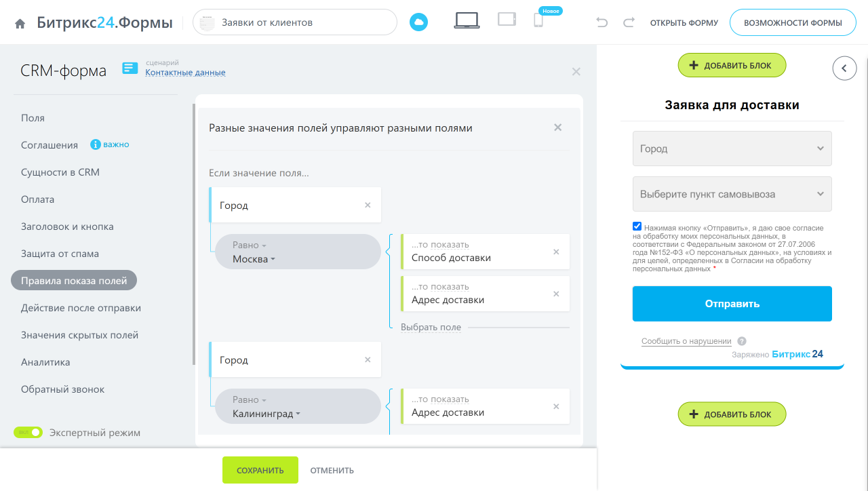The height and width of the screenshot is (491, 868).
Task: Toggle the Экспертный режим switch
Action: point(28,433)
